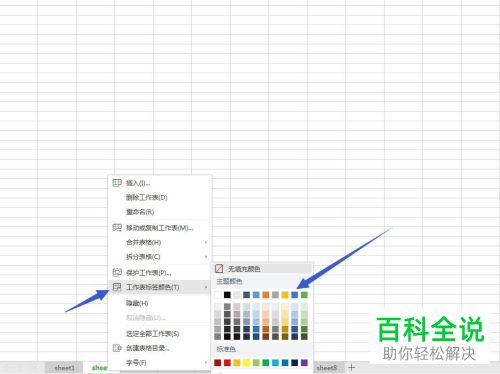Pick light green swatch in standard colors

coord(256,362)
